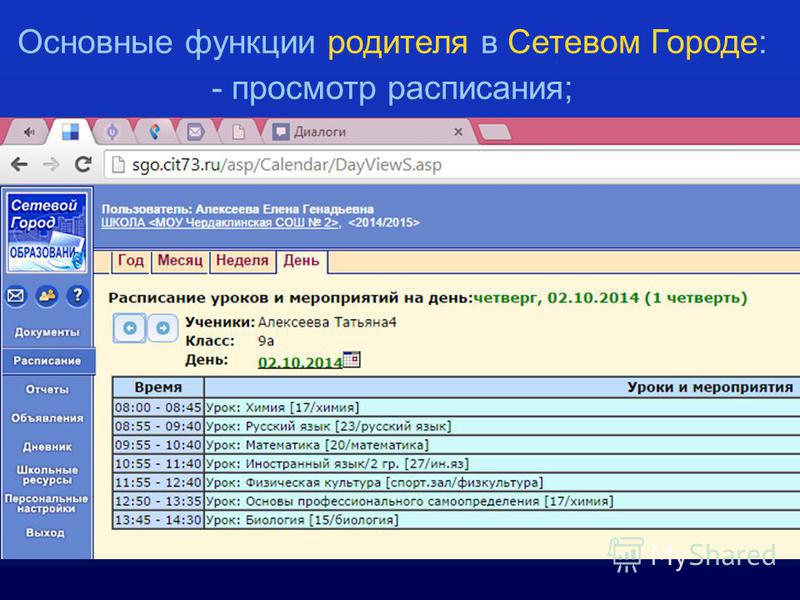
Task: Click Выход to log out
Action: pos(45,533)
